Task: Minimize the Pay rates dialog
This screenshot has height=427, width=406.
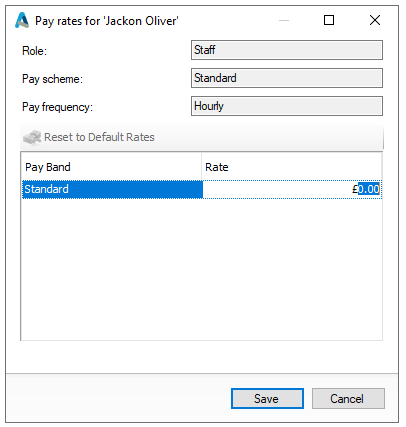Action: (x=284, y=20)
